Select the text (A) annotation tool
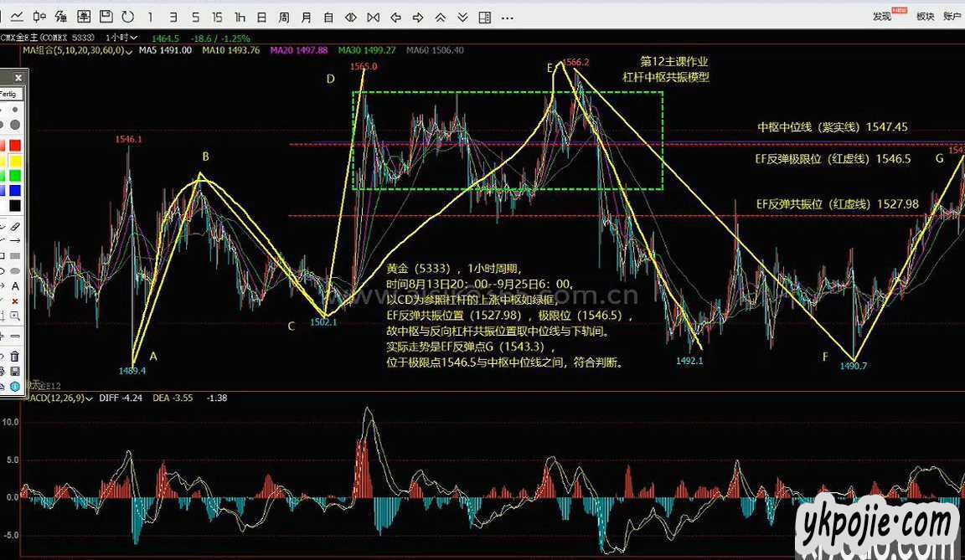The image size is (965, 560). [15, 286]
